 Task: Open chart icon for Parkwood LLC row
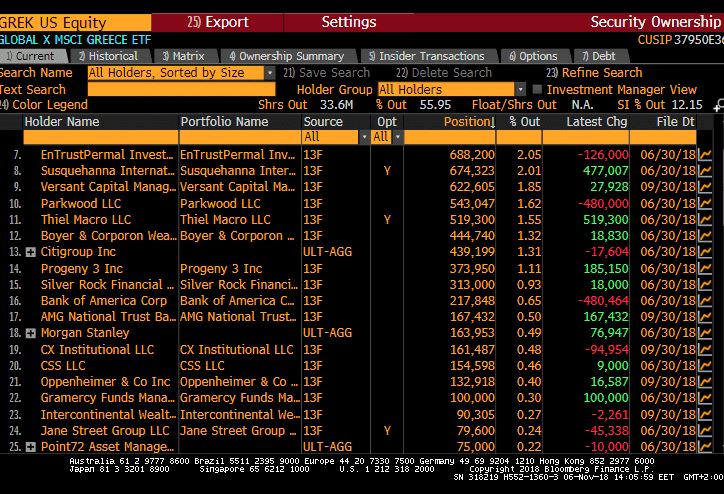pyautogui.click(x=705, y=204)
